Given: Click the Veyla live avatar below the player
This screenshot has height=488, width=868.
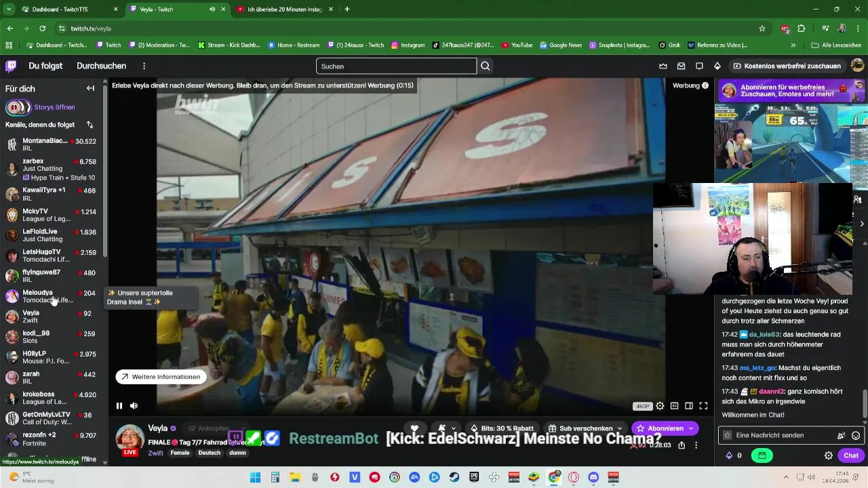Looking at the screenshot, I should pos(129,439).
